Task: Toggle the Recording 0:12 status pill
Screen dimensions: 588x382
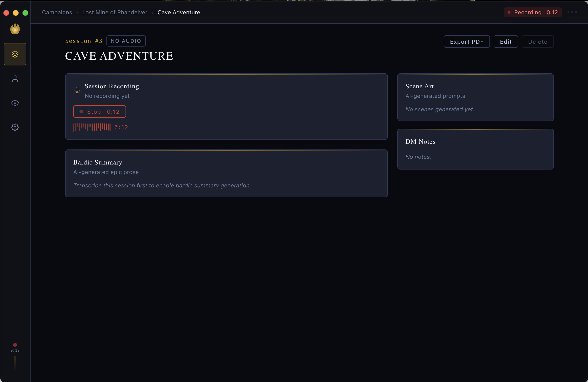Action: click(532, 12)
